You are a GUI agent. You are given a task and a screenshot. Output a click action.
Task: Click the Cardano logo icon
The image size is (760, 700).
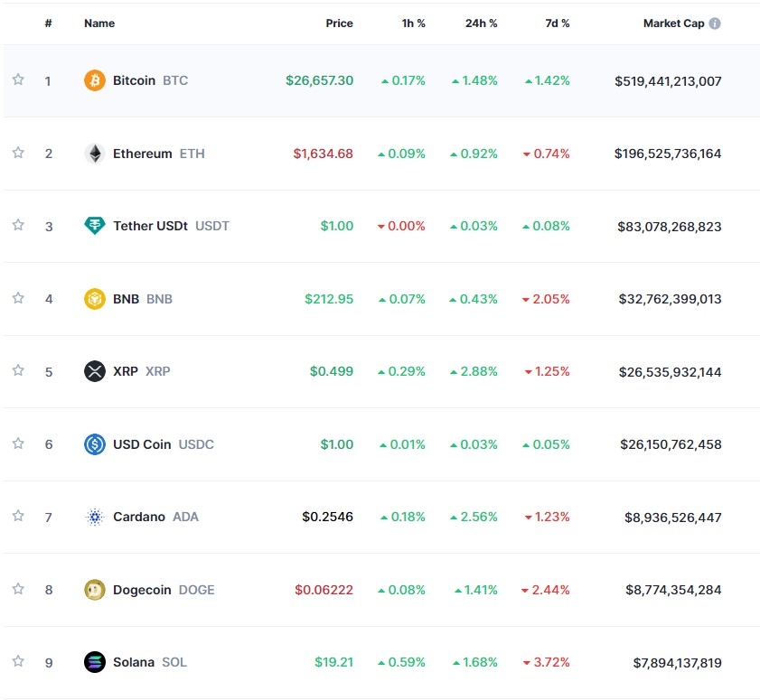95,517
